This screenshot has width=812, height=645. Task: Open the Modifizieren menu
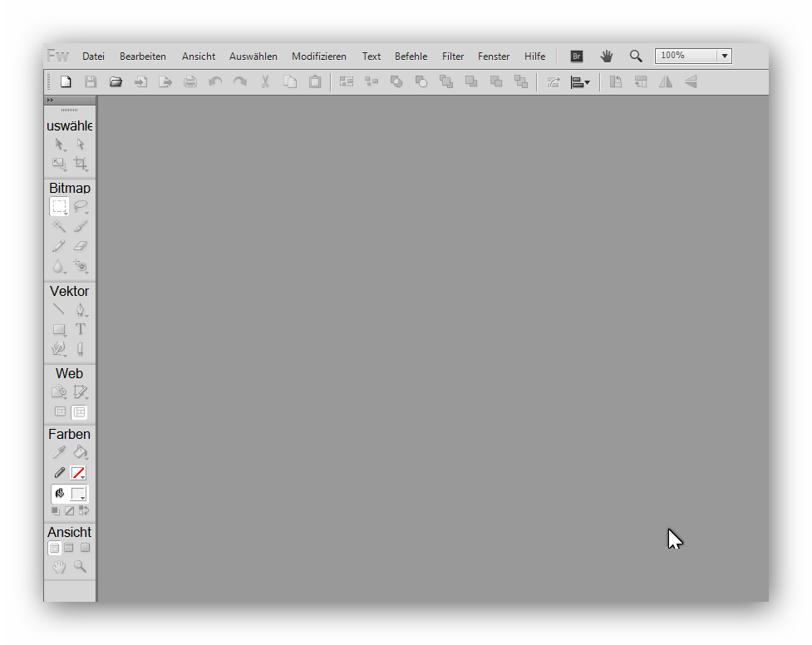tap(319, 56)
